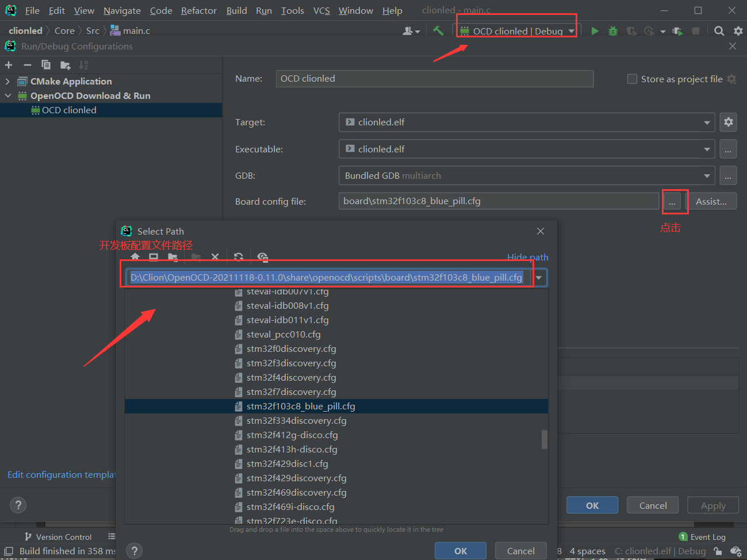Open the Refactor menu
The height and width of the screenshot is (560, 747).
tap(199, 10)
